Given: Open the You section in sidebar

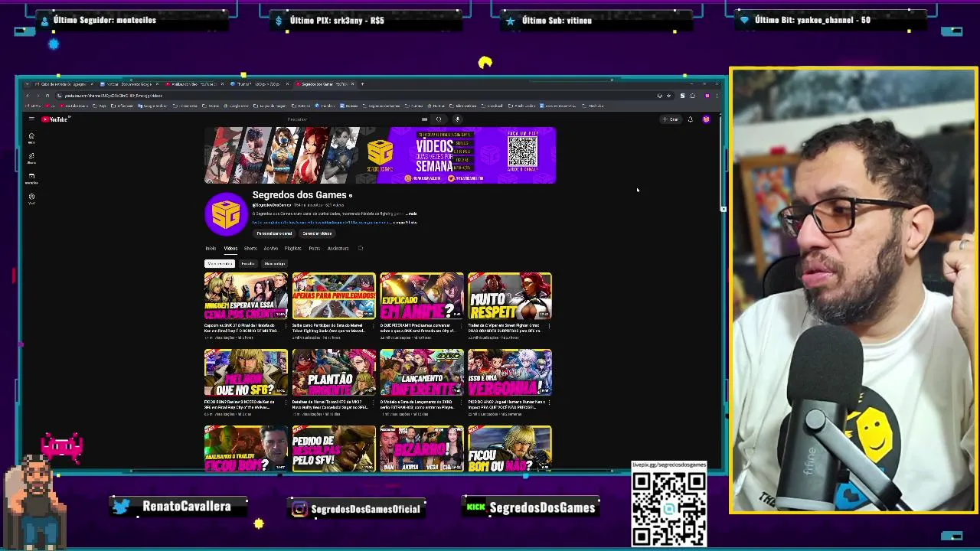Looking at the screenshot, I should point(31,197).
